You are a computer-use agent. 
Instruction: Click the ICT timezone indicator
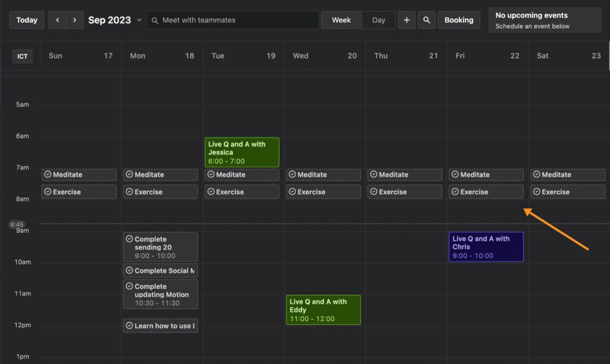point(22,56)
